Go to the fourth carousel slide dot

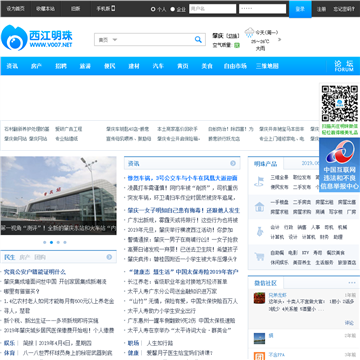[65, 242]
